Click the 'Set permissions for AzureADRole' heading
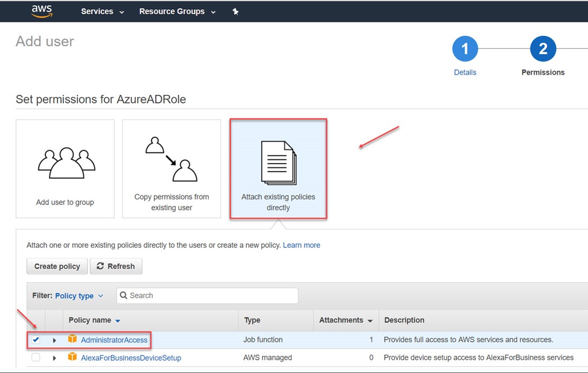This screenshot has height=373, width=588. (101, 99)
